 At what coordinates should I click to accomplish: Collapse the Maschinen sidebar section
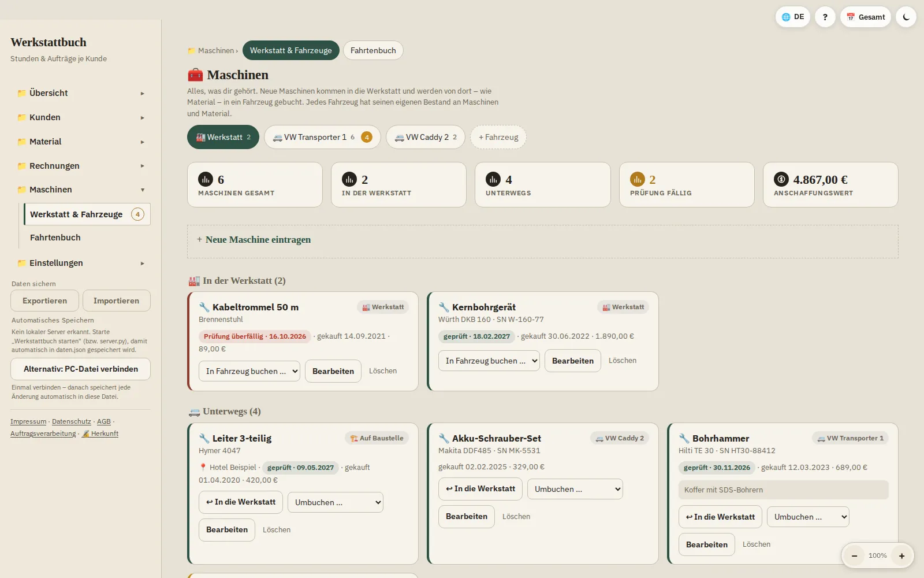point(80,190)
